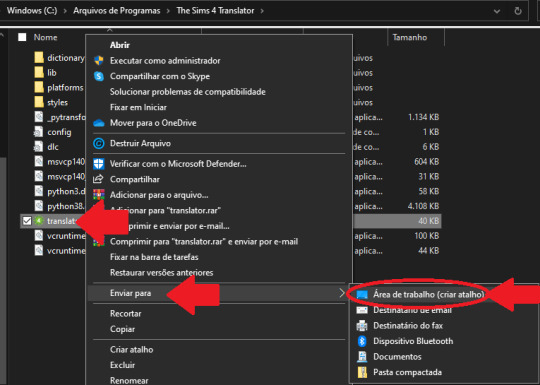Click the OneDrive cloud icon
This screenshot has width=540, height=385.
pyautogui.click(x=98, y=123)
